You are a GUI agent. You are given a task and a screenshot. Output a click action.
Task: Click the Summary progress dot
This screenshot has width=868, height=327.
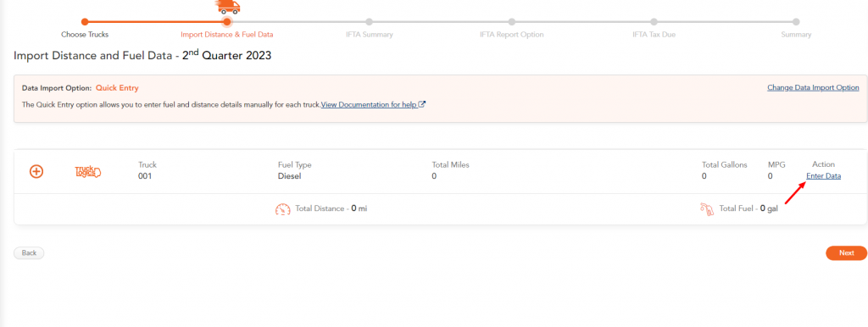click(x=796, y=21)
